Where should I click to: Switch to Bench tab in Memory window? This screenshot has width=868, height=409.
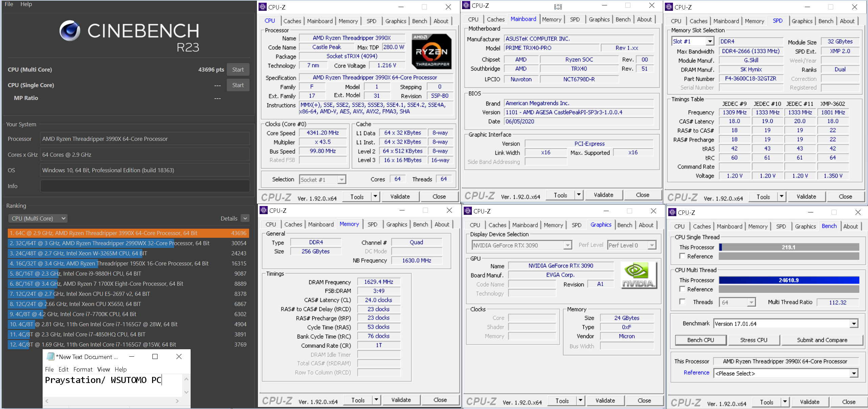tap(420, 224)
